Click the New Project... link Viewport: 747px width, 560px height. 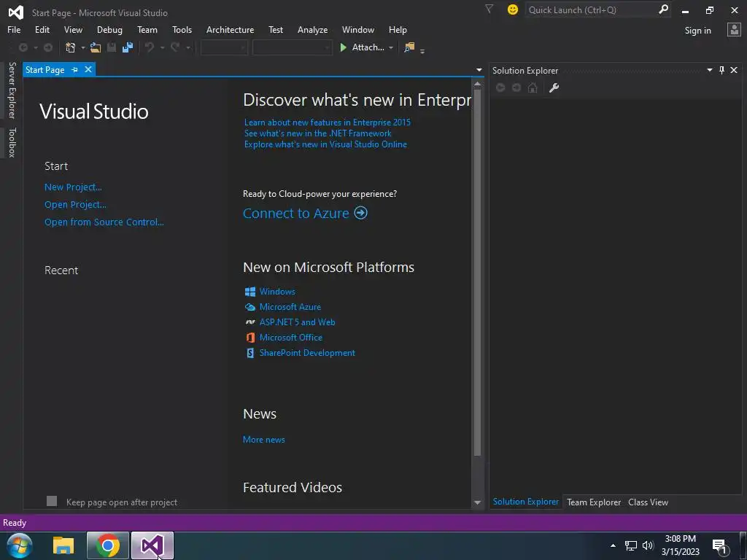(x=73, y=187)
